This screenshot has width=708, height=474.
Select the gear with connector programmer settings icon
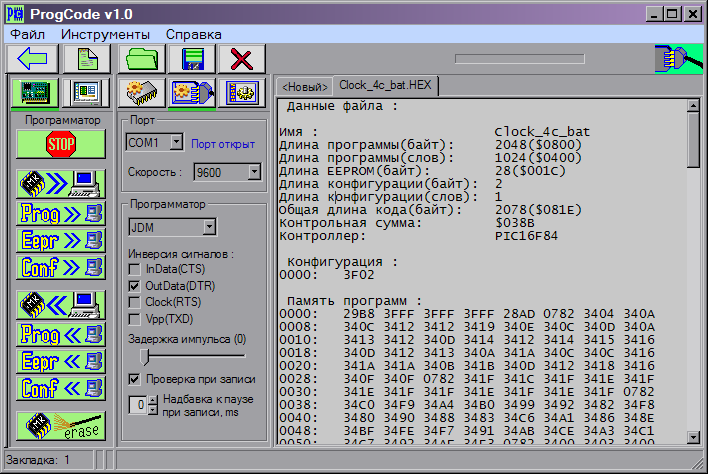click(192, 93)
